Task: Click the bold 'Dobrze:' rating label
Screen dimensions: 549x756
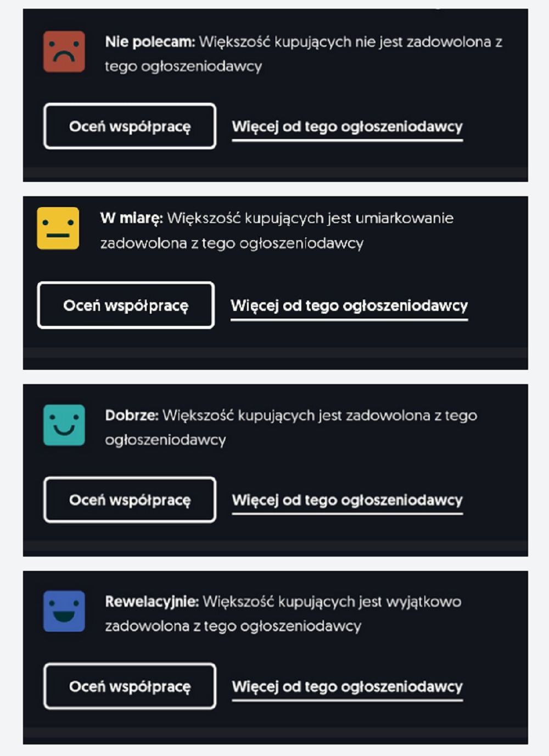Action: [132, 415]
